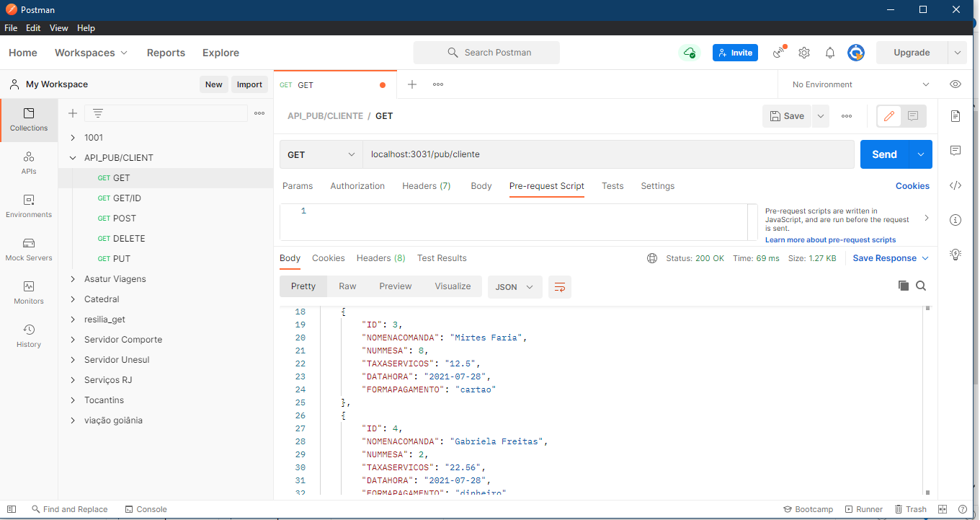Viewport: 980px width, 520px height.
Task: Open the comments panel on the right sidebar
Action: tap(955, 150)
